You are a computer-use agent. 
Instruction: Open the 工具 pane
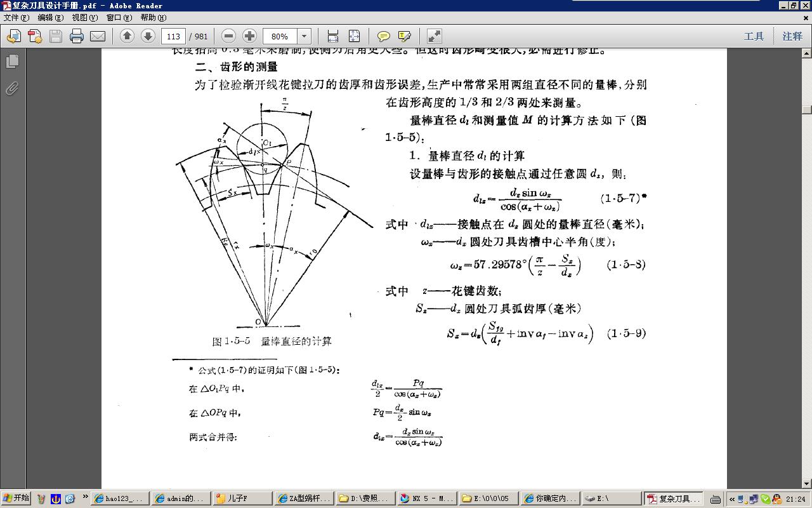(754, 36)
